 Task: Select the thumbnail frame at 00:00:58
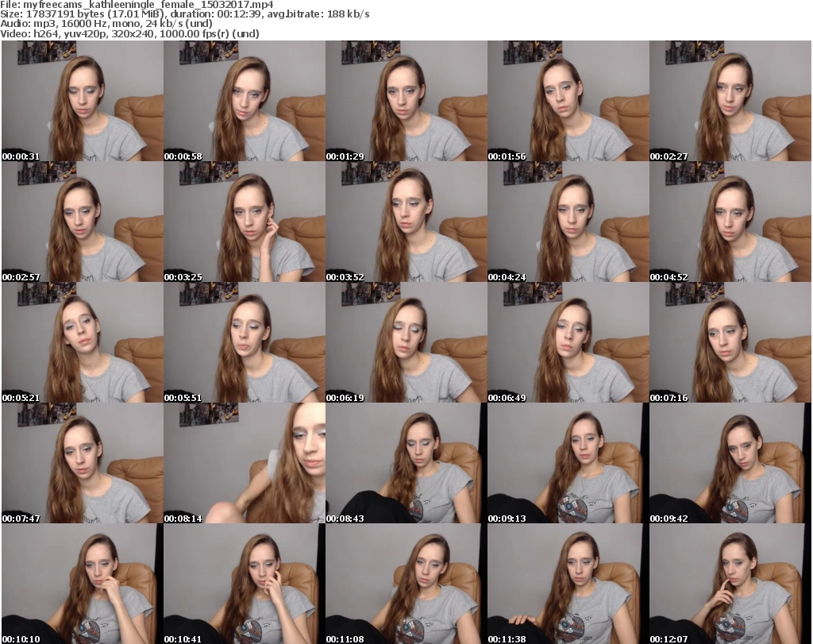245,101
